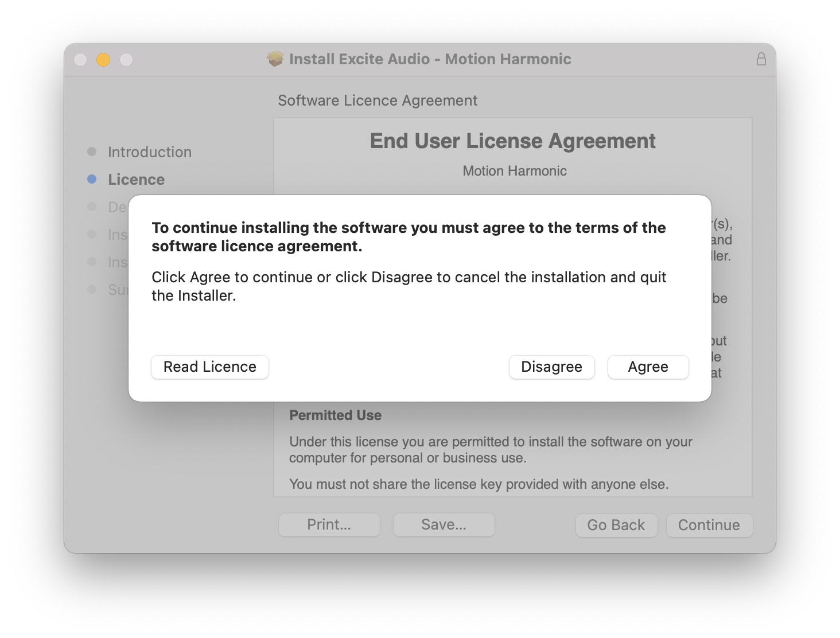This screenshot has width=840, height=638.
Task: Click the Introduction step's grey bullet
Action: tap(92, 151)
